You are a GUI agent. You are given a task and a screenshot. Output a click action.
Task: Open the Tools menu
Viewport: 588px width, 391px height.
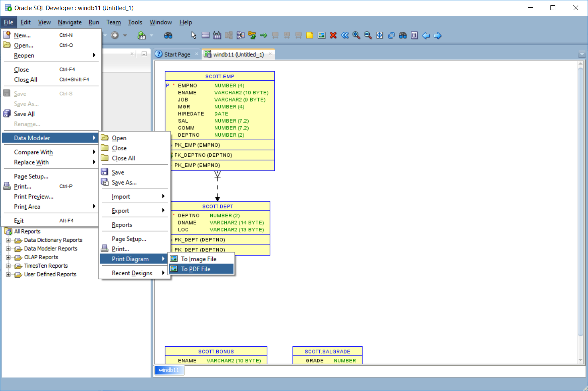click(x=135, y=22)
